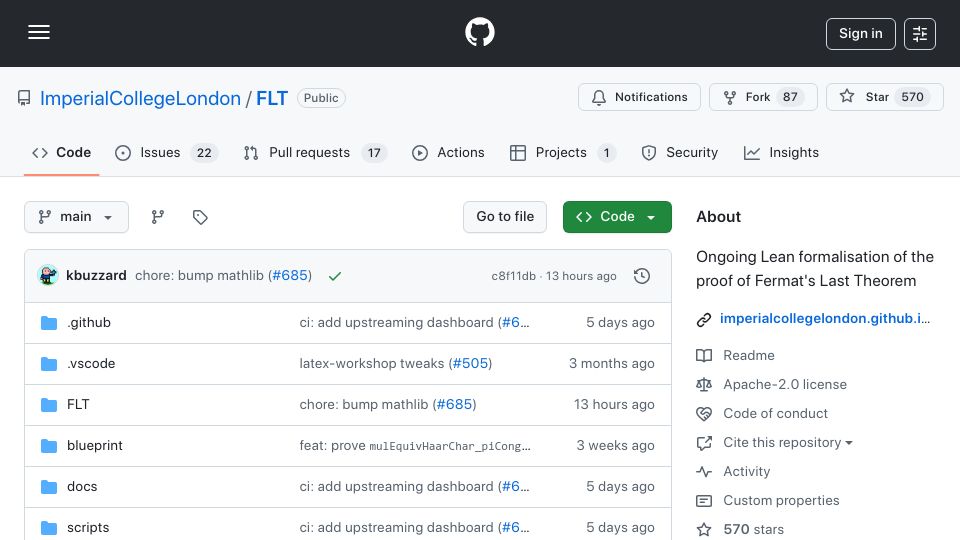
Task: View branches via the branch icon
Action: click(158, 217)
